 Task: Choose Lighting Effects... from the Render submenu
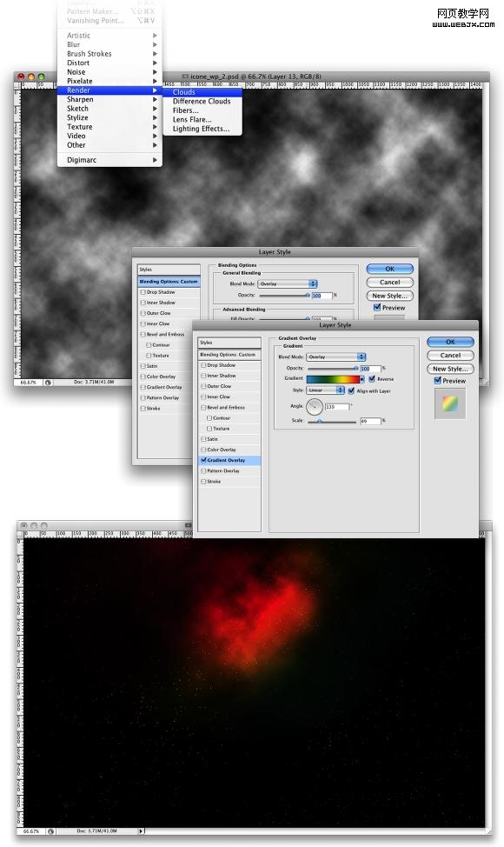click(202, 129)
